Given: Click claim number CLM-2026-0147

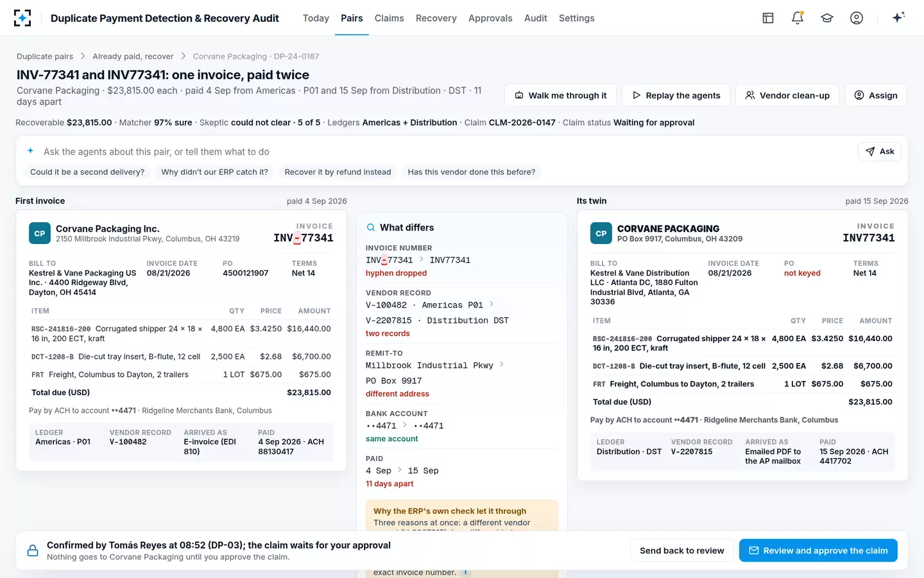Looking at the screenshot, I should [522, 123].
